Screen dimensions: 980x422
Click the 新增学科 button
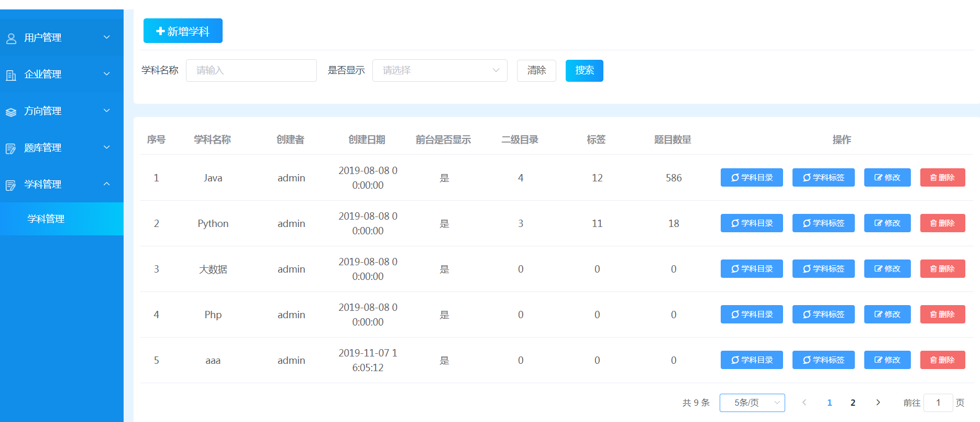(183, 31)
